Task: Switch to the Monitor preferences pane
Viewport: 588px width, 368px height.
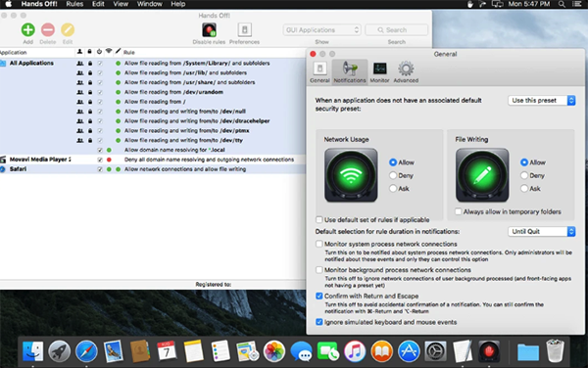Action: pos(379,71)
